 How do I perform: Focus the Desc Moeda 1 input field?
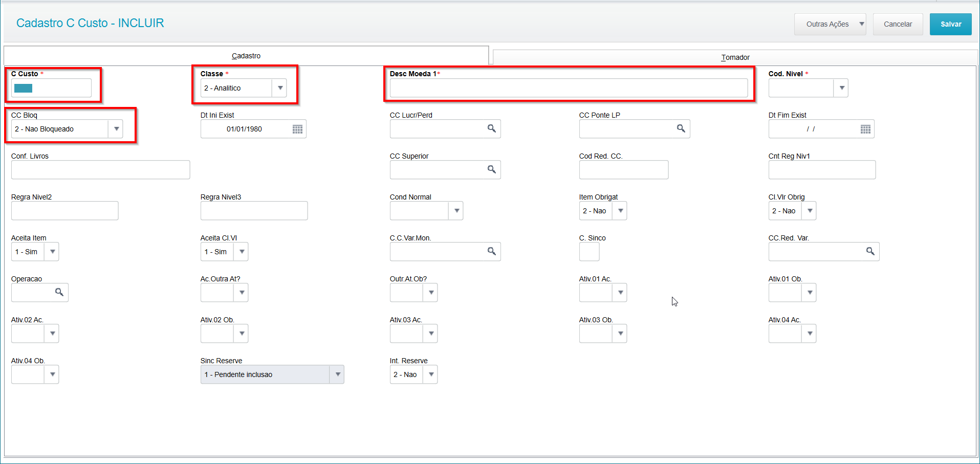(x=569, y=88)
